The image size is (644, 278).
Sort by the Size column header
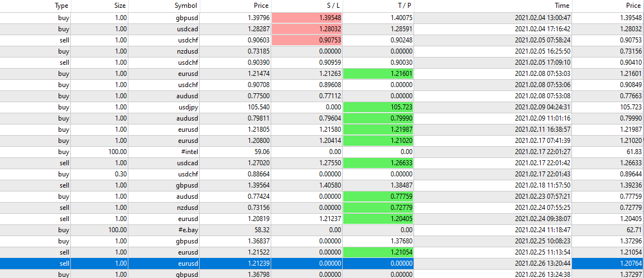(x=100, y=6)
